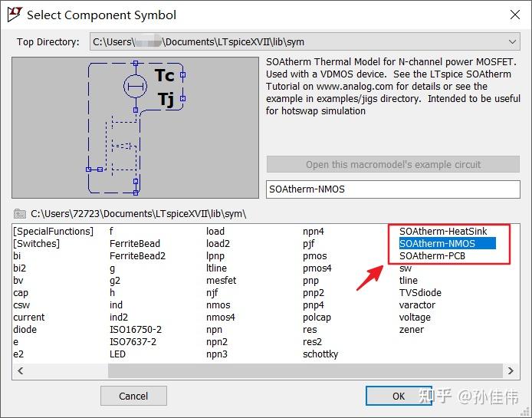The width and height of the screenshot is (532, 418).
Task: Select the 'npn4' component
Action: tap(314, 232)
